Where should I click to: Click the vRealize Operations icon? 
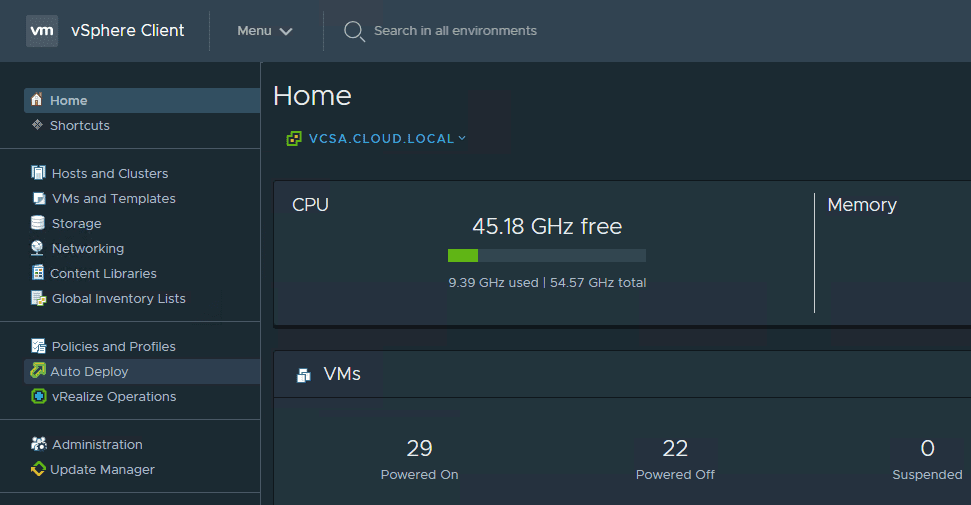coord(38,396)
